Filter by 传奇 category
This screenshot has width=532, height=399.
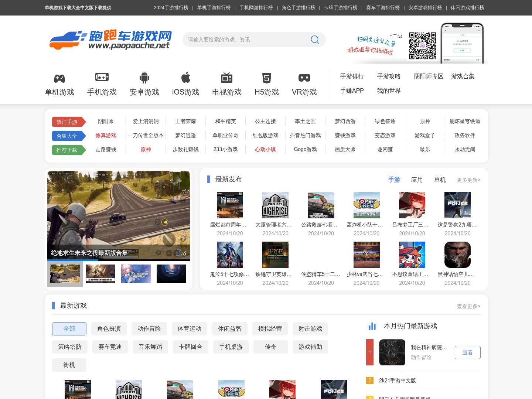coord(270,347)
